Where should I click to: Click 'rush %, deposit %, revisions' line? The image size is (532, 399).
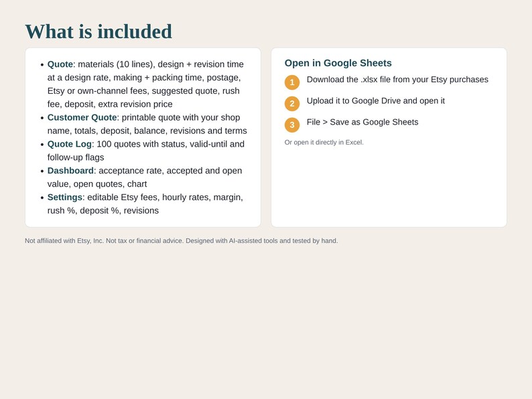point(103,210)
